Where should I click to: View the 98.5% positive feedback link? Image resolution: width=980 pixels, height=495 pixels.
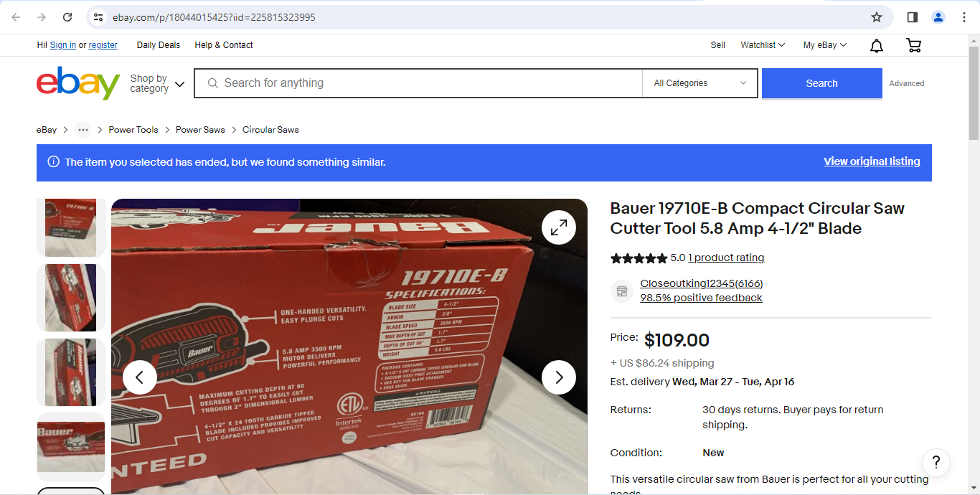(701, 298)
